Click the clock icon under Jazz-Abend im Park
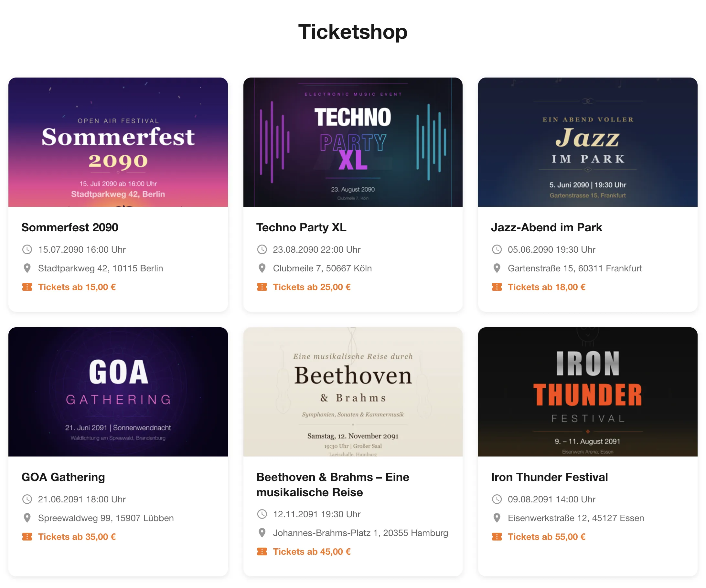The height and width of the screenshot is (588, 706). click(497, 250)
